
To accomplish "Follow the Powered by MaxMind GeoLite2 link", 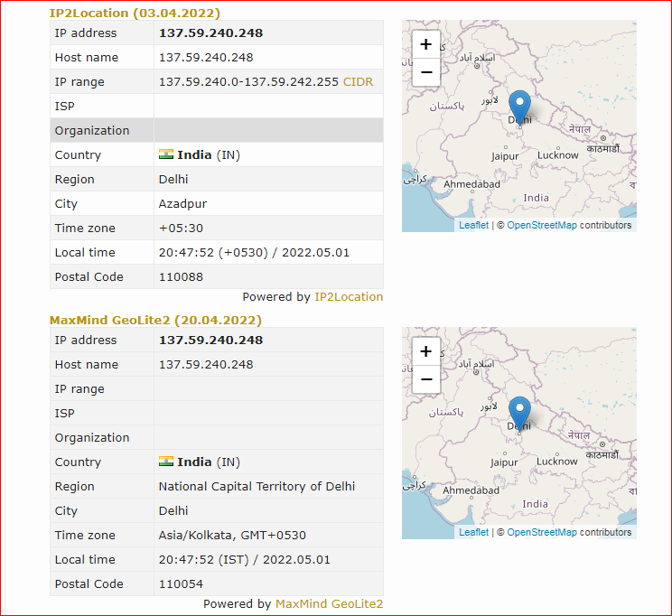I will (x=329, y=603).
